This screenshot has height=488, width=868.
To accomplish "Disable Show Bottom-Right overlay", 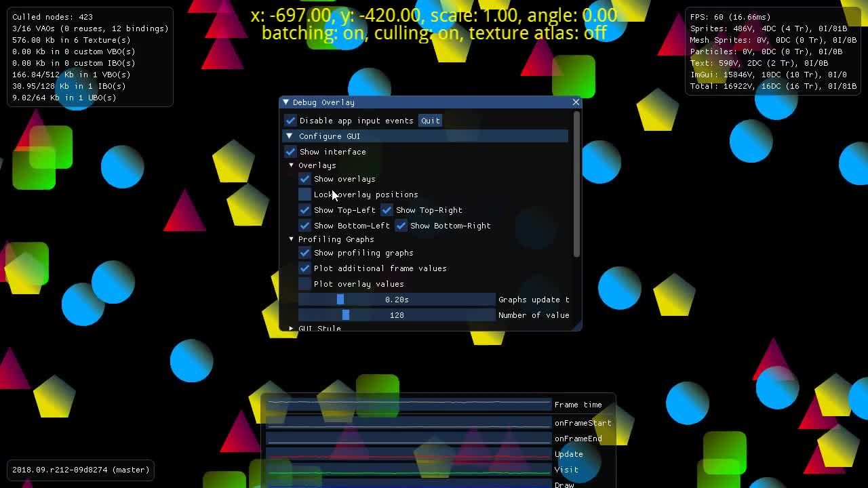I will pos(401,226).
